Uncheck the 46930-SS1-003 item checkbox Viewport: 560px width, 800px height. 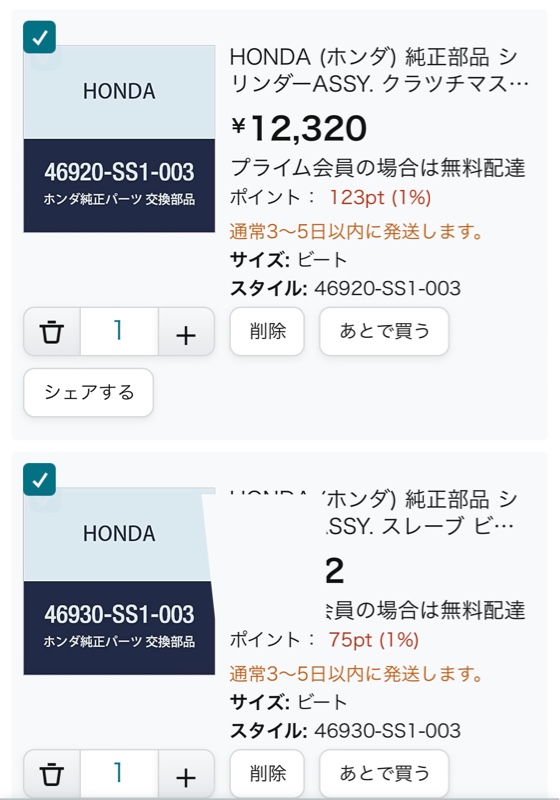pos(39,480)
